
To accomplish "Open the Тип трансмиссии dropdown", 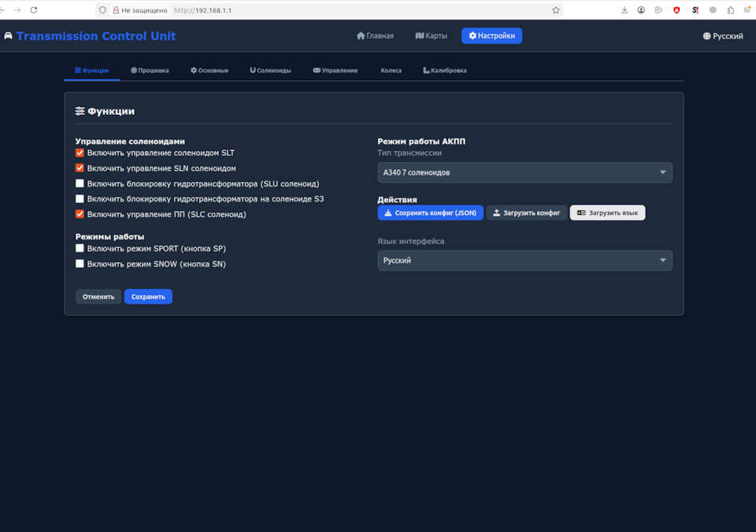I will (x=525, y=172).
